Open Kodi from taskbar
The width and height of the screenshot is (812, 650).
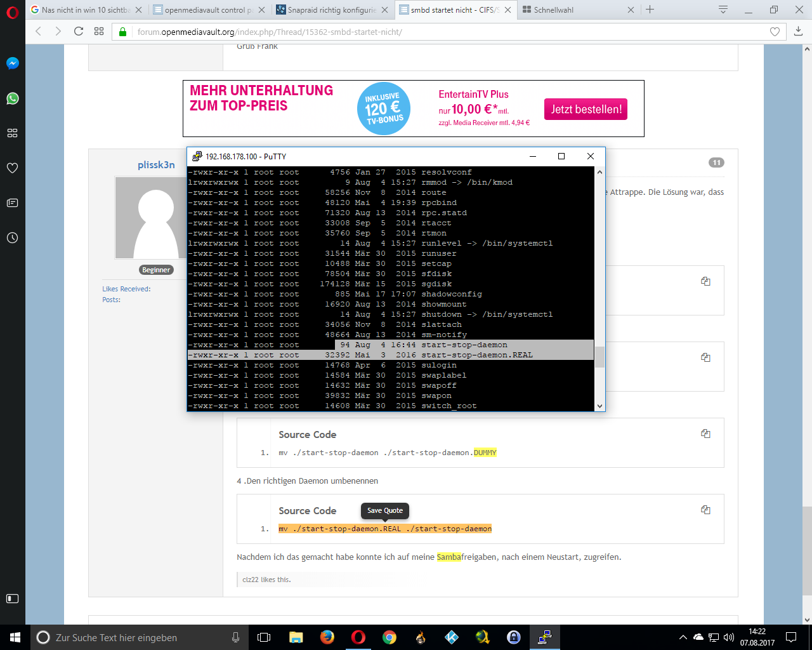tap(452, 637)
